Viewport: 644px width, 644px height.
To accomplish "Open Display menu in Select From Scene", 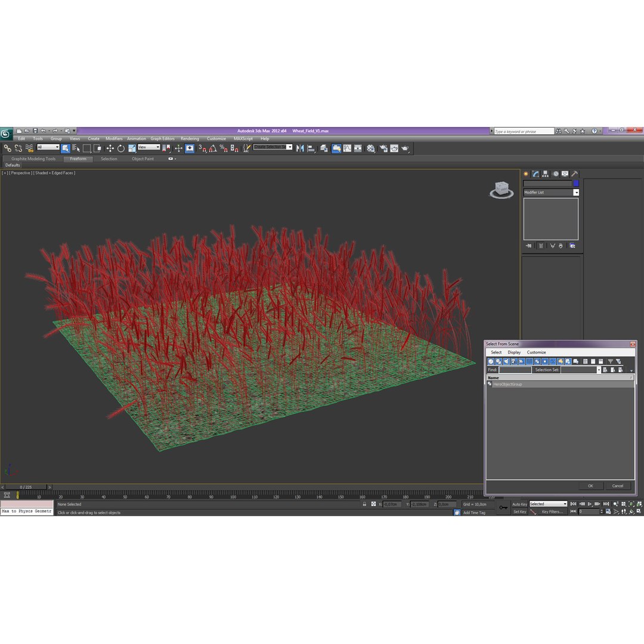I will tap(514, 352).
